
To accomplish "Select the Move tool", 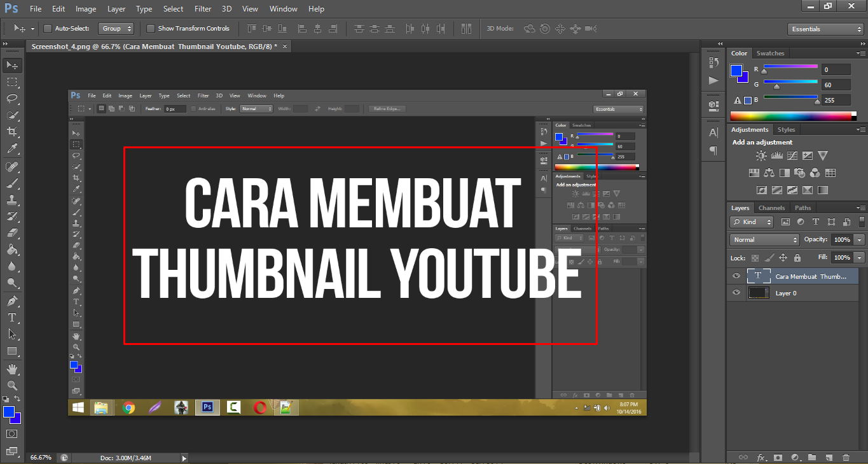I will (11, 65).
